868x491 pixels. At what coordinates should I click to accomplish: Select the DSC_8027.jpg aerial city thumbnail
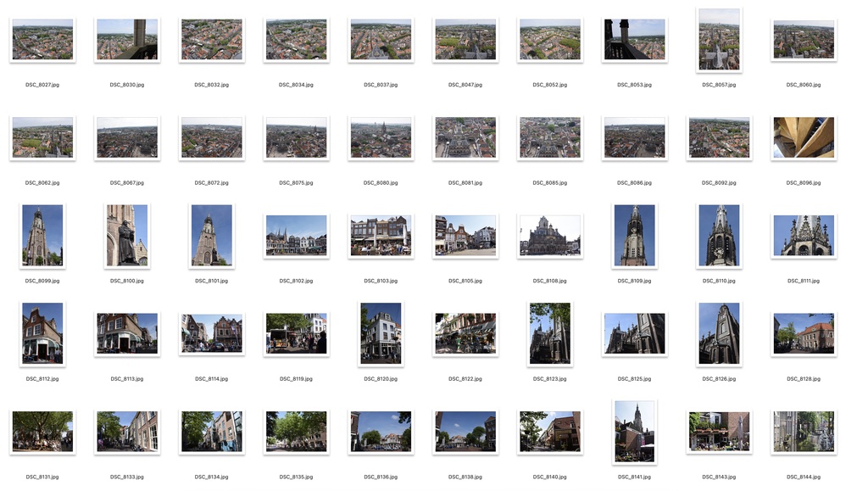[x=42, y=39]
